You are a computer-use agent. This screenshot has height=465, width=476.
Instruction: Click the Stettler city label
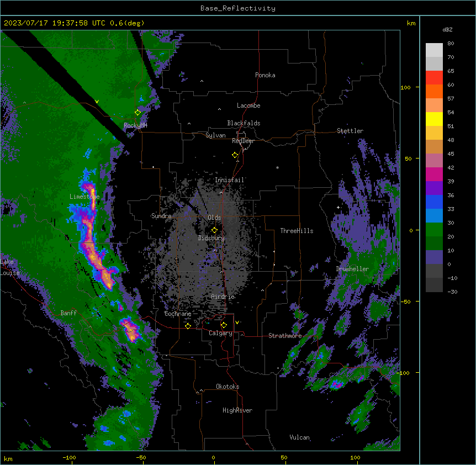pos(350,131)
